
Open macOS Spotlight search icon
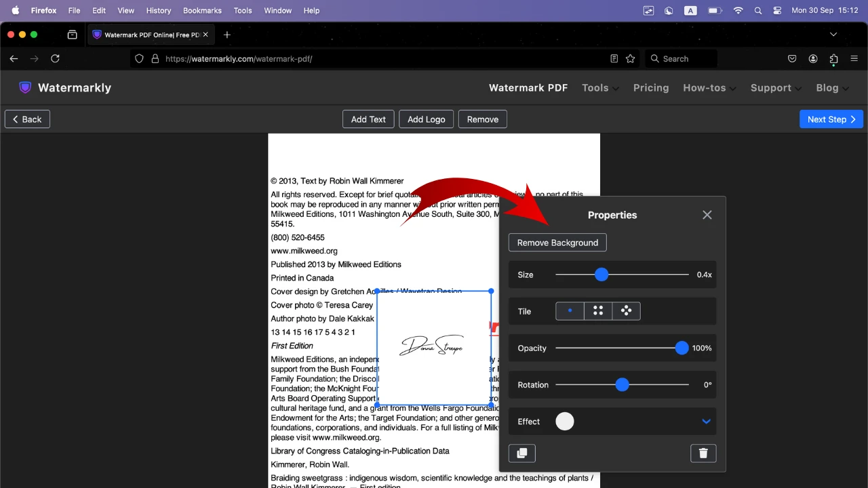tap(758, 10)
